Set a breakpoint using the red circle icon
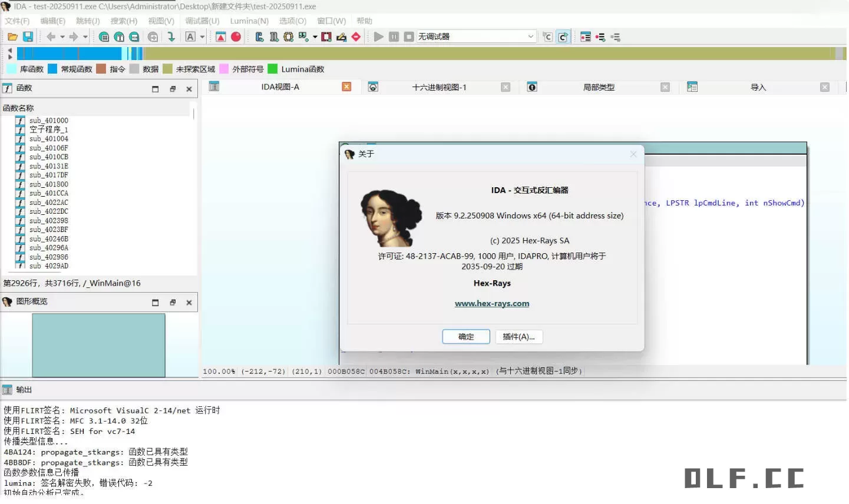Screen dimensions: 849x504 tap(235, 37)
